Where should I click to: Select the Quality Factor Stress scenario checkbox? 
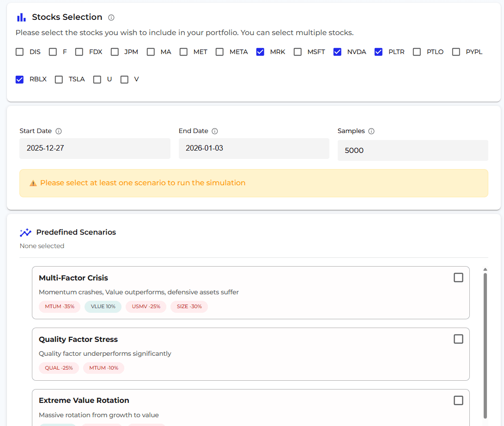[458, 339]
